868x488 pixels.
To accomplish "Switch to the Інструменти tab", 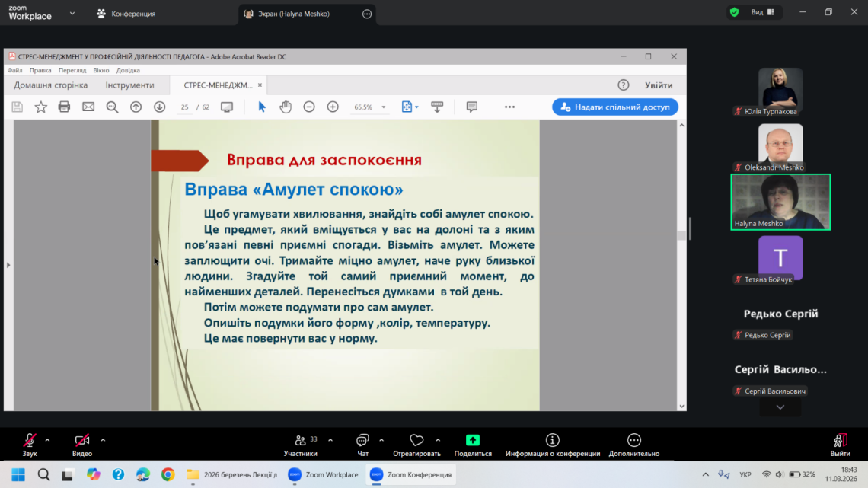I will pos(129,85).
